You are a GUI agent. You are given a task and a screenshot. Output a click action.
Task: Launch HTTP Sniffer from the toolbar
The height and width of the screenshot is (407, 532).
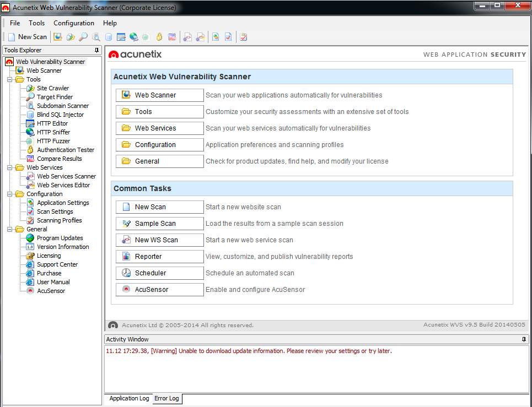click(133, 37)
